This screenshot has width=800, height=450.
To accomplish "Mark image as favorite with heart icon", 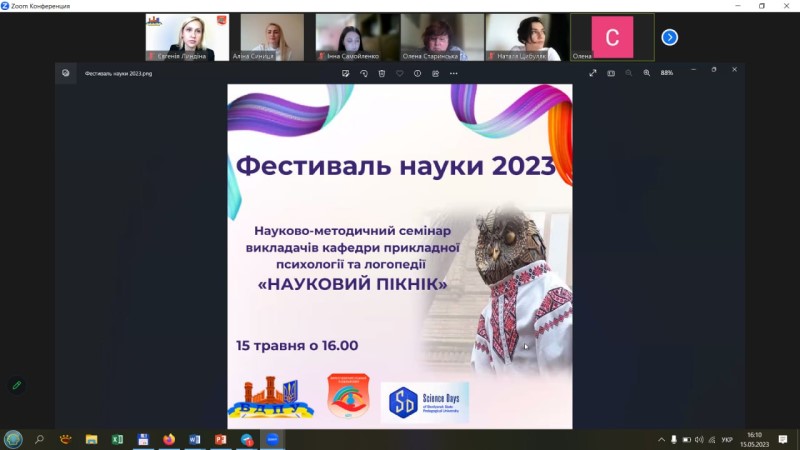I will pos(399,73).
